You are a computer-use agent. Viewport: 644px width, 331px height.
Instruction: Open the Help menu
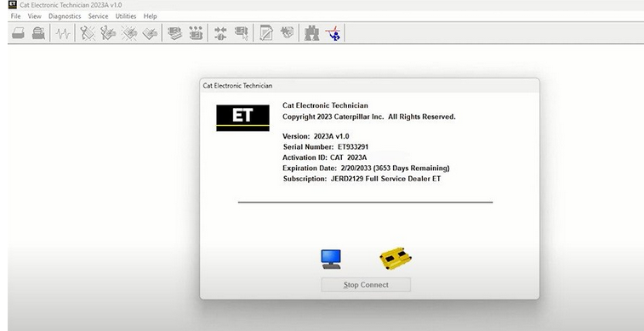[x=150, y=16]
